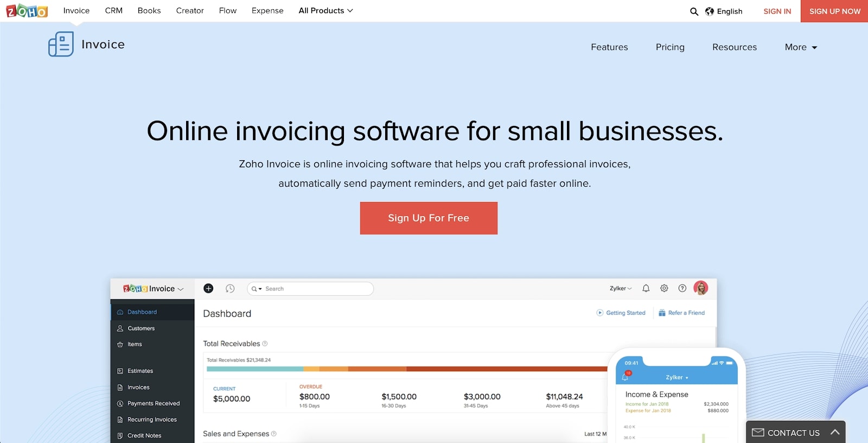Click the $1,500.00 overdue amount
The height and width of the screenshot is (443, 868).
[399, 397]
